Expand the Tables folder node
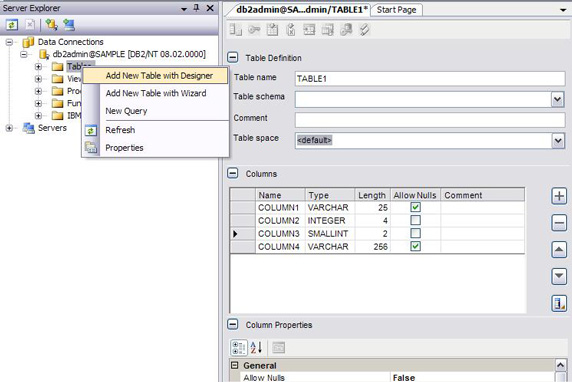 point(38,67)
